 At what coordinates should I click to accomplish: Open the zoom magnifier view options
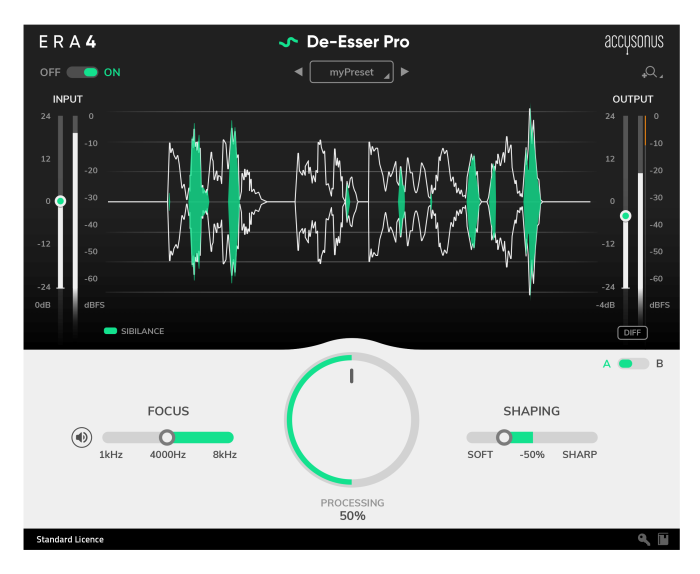point(652,72)
